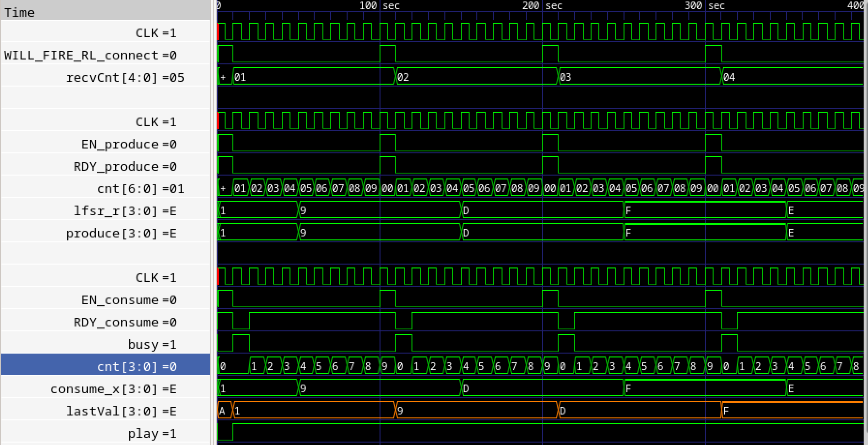Pick the produce[3:0] signal
This screenshot has height=445, width=868.
pos(121,233)
